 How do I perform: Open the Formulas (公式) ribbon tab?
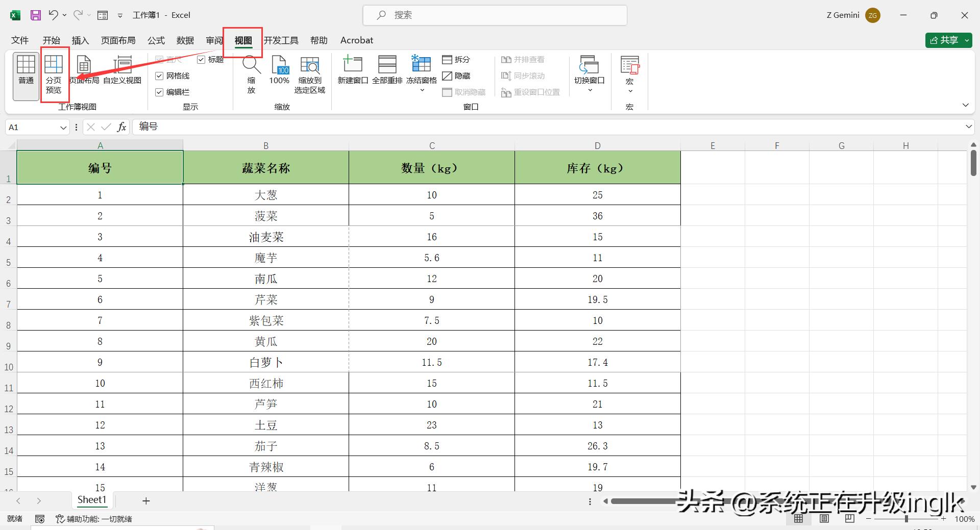pyautogui.click(x=156, y=40)
